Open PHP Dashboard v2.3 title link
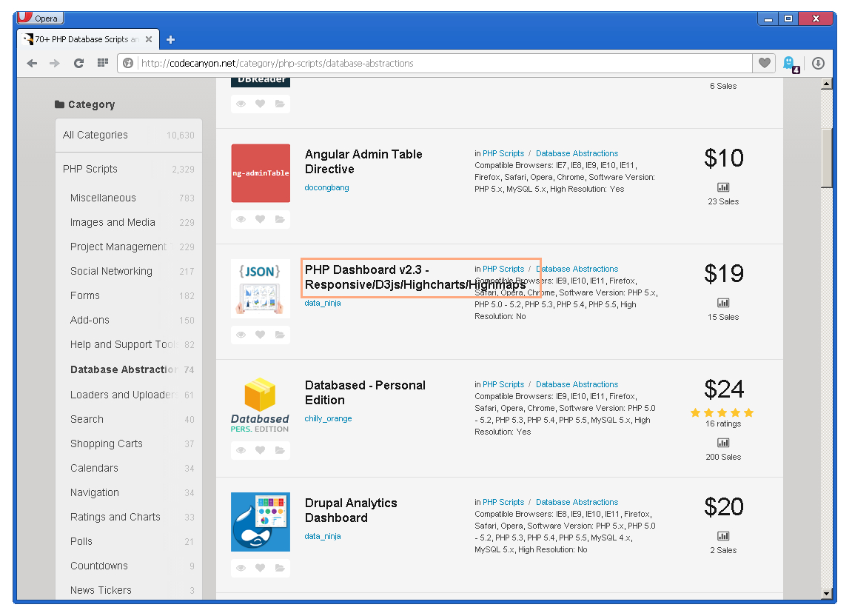852x616 pixels. click(x=415, y=278)
